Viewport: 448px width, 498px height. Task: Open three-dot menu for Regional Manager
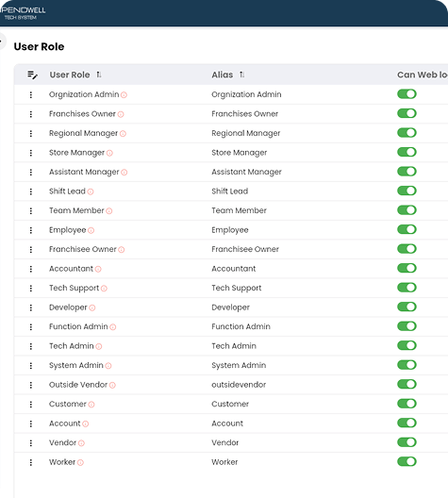pos(31,133)
